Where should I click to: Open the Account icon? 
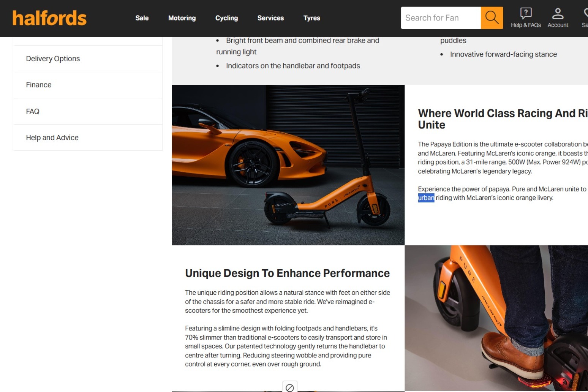[x=558, y=18]
